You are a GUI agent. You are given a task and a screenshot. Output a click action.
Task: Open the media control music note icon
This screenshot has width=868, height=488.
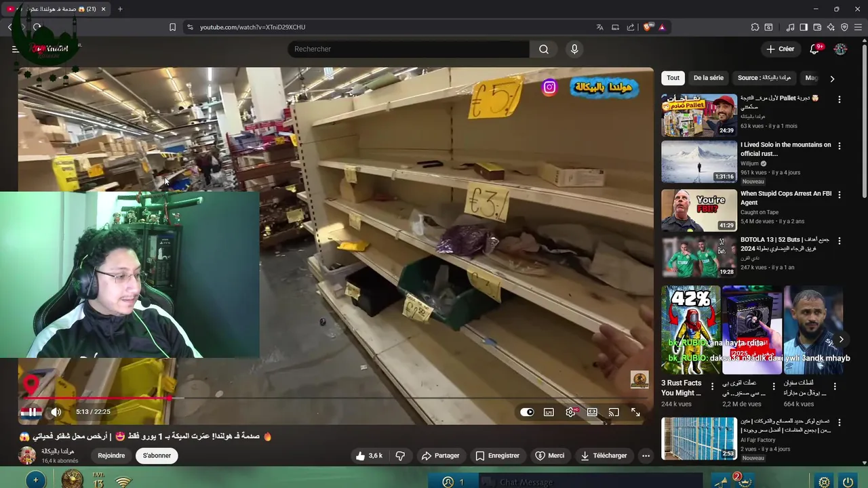pos(790,27)
